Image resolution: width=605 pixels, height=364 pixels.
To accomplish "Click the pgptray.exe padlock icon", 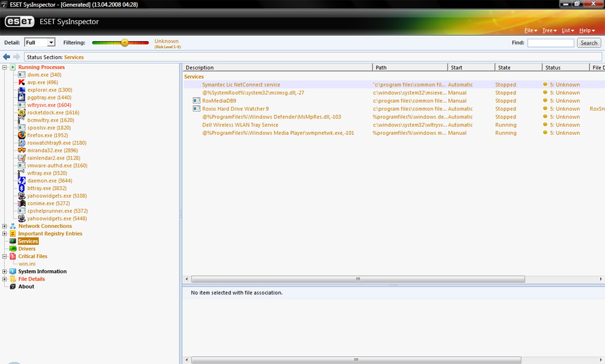I will tap(22, 97).
